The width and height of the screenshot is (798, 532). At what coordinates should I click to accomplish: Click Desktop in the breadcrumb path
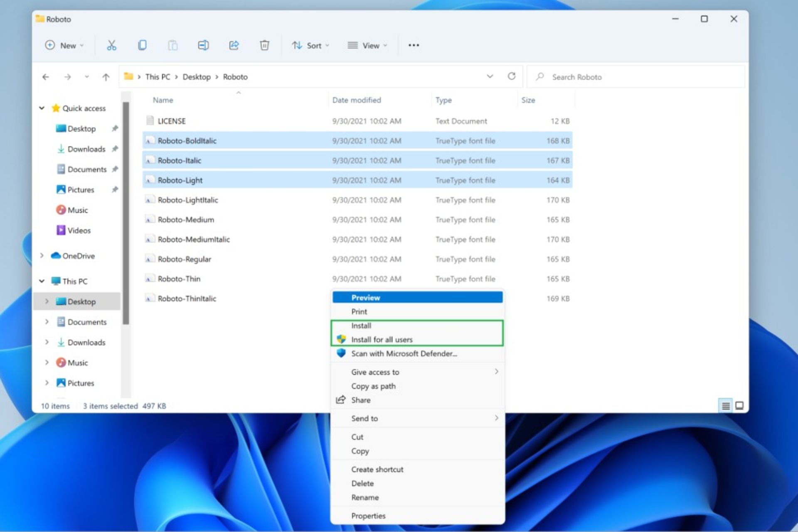coord(197,77)
